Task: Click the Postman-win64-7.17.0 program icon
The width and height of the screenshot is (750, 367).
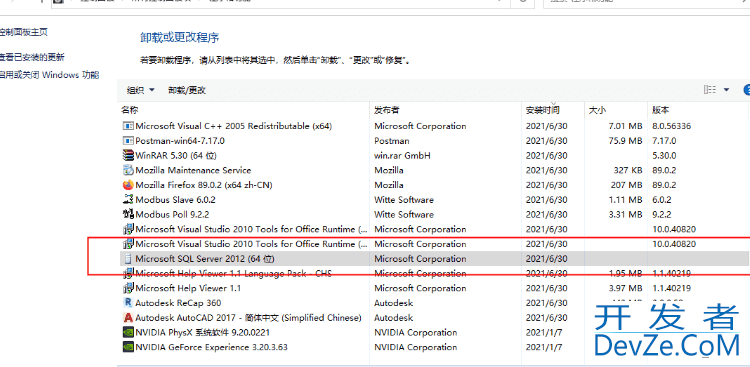Action: point(128,141)
